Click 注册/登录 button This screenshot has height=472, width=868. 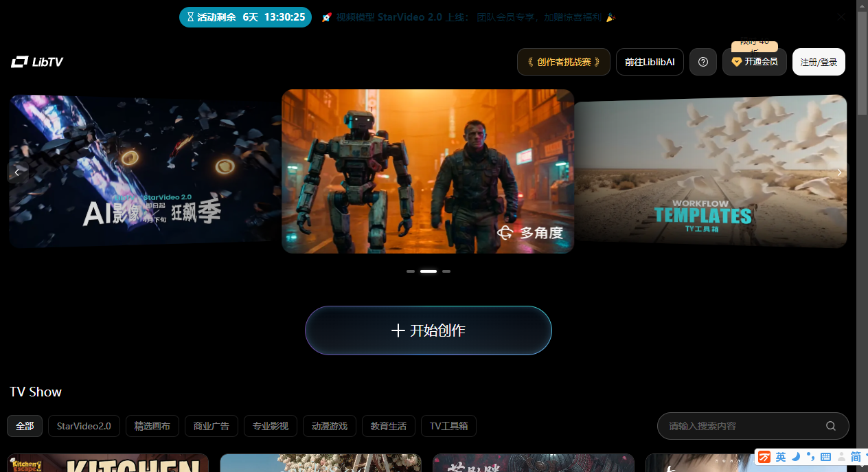[819, 62]
